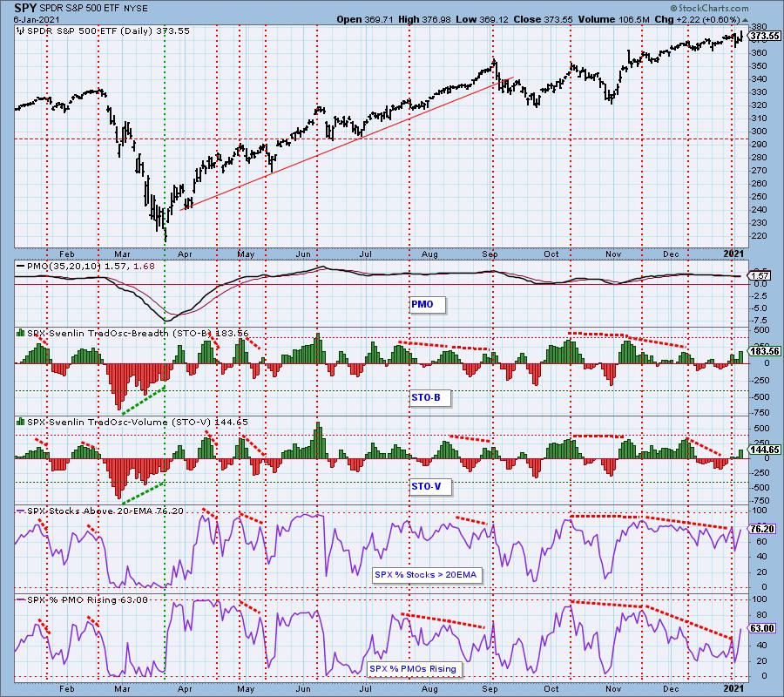The width and height of the screenshot is (784, 697).
Task: Click the SPDR S&P 500 ETF NYSE title
Action: point(93,9)
